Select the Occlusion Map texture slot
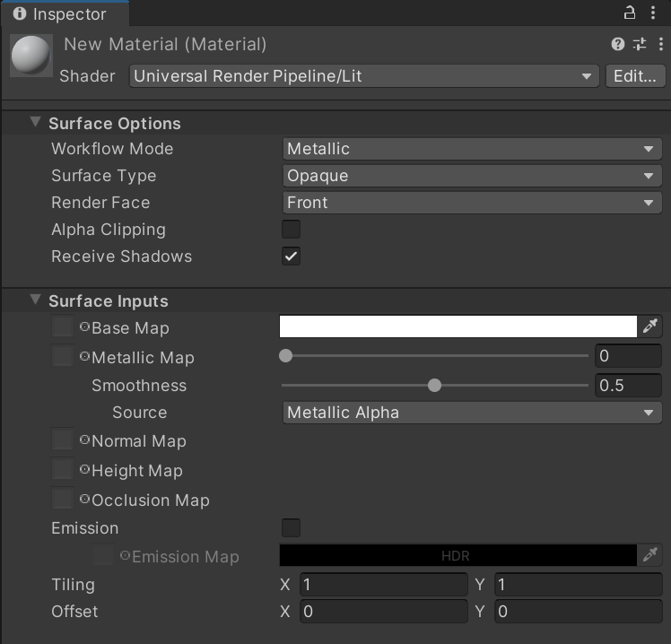This screenshot has width=671, height=644. [x=63, y=499]
